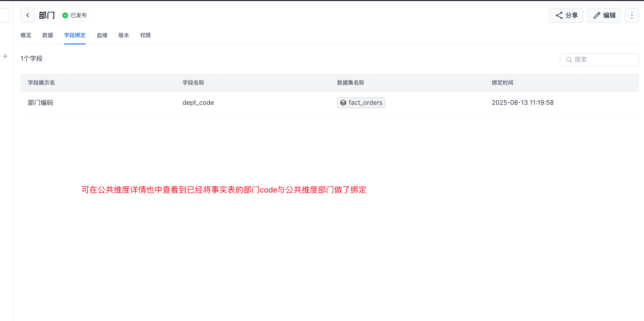Click the share icon in 分享 button
The image size is (644, 321).
[559, 15]
